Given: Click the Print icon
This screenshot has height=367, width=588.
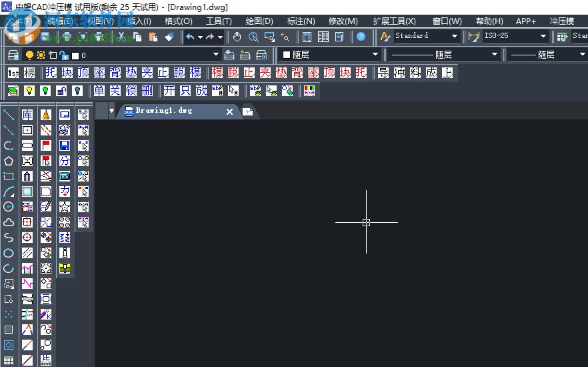Looking at the screenshot, I should pos(67,37).
